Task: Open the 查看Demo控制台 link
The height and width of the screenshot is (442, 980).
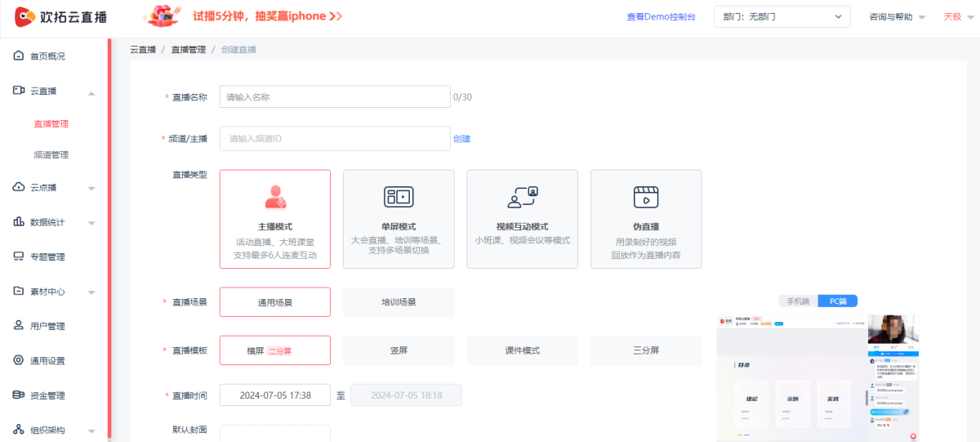Action: [661, 17]
